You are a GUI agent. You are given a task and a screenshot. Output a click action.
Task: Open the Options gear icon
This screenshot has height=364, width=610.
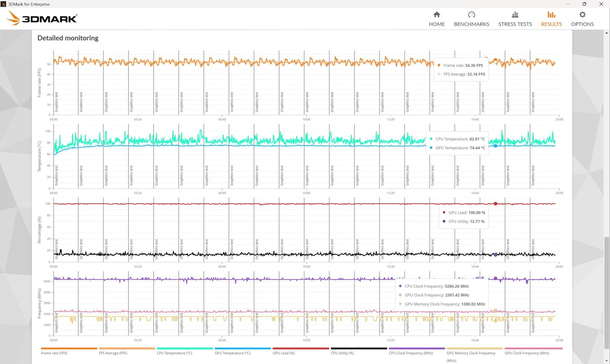coord(582,15)
